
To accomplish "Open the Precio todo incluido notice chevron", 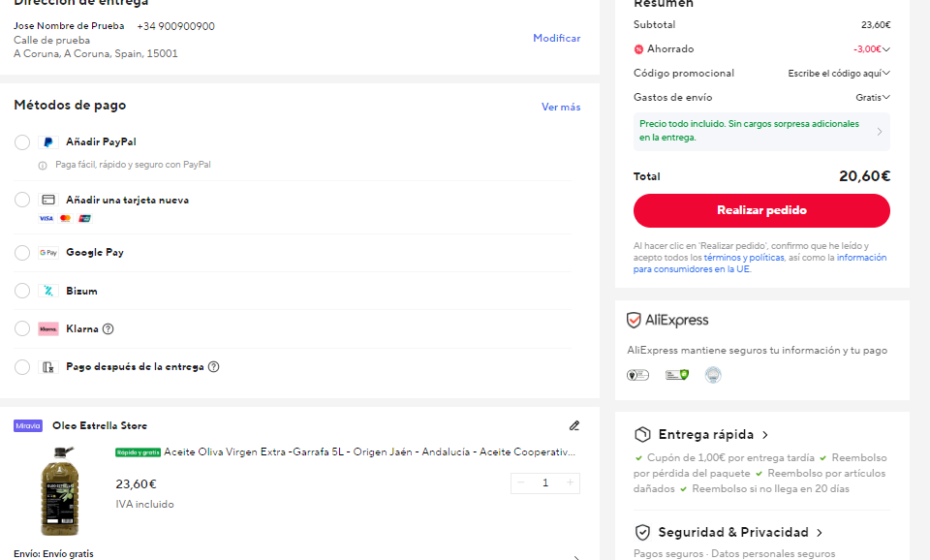I will [880, 132].
